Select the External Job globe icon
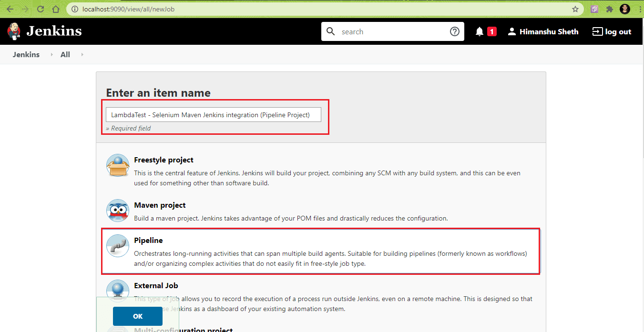The width and height of the screenshot is (644, 332). [x=117, y=291]
